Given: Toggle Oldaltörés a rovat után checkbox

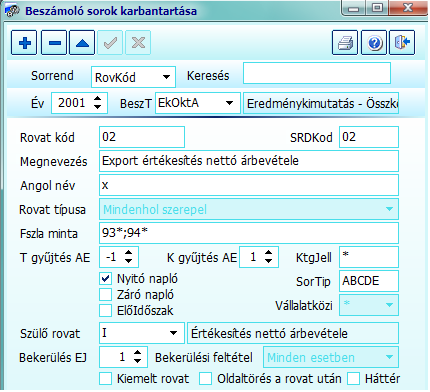Looking at the screenshot, I should pyautogui.click(x=205, y=379).
